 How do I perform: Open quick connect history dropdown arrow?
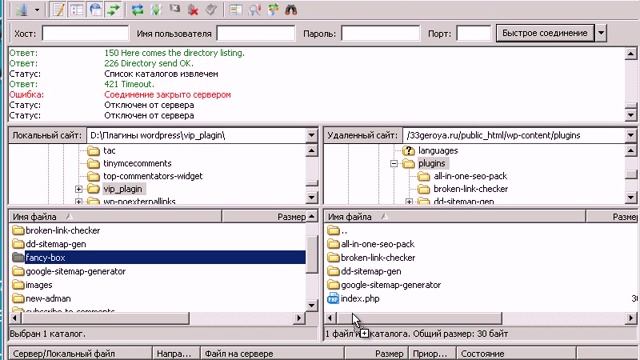tap(601, 33)
